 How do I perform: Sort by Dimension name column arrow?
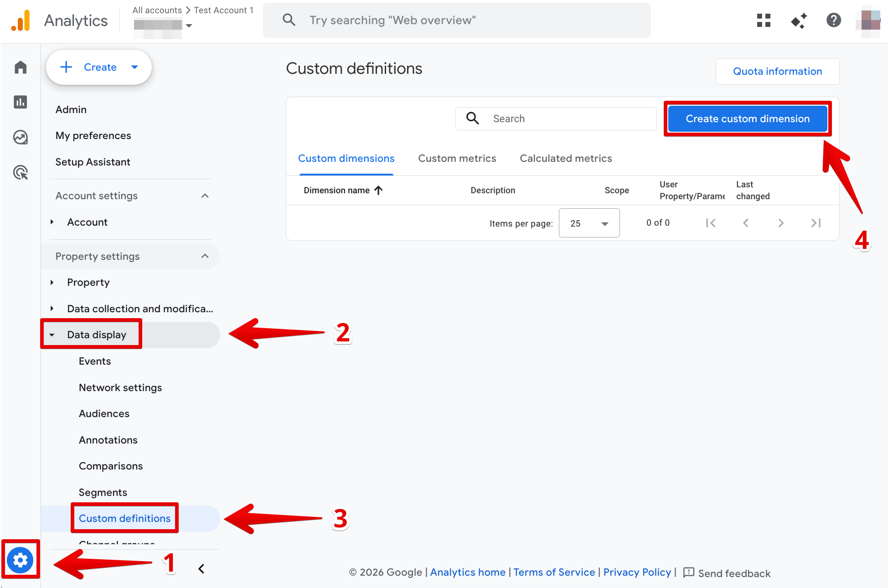(x=378, y=190)
